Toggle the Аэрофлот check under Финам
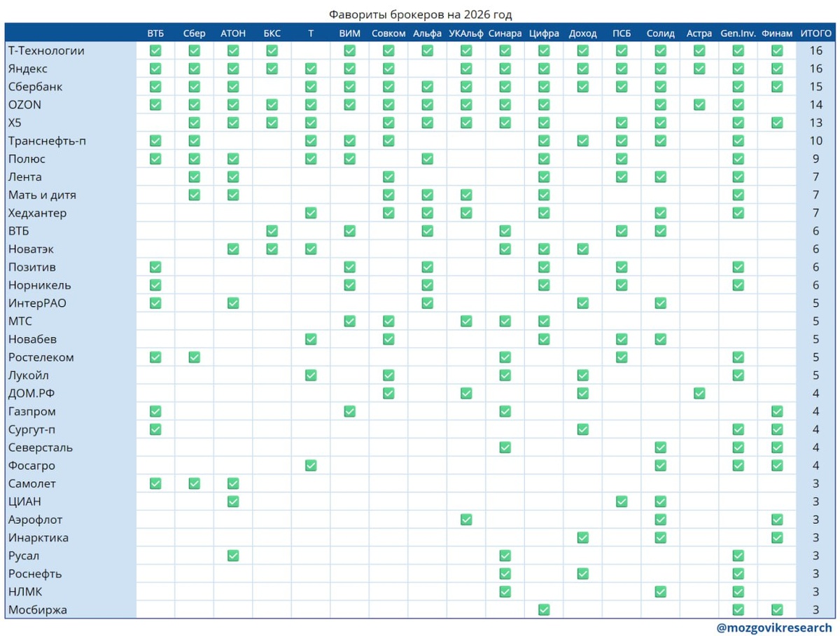 [x=777, y=520]
